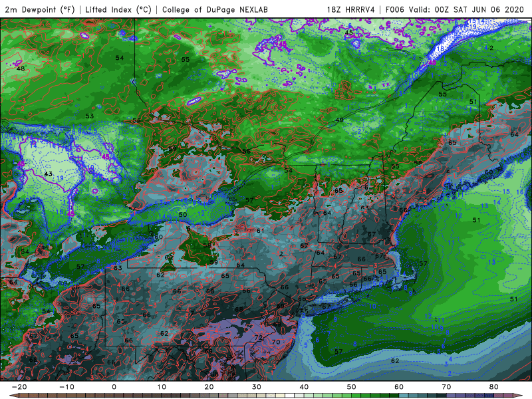Viewport: 532px width, 399px height.
Task: Click the black "72" dewpoint value on the map
Action: point(259,338)
